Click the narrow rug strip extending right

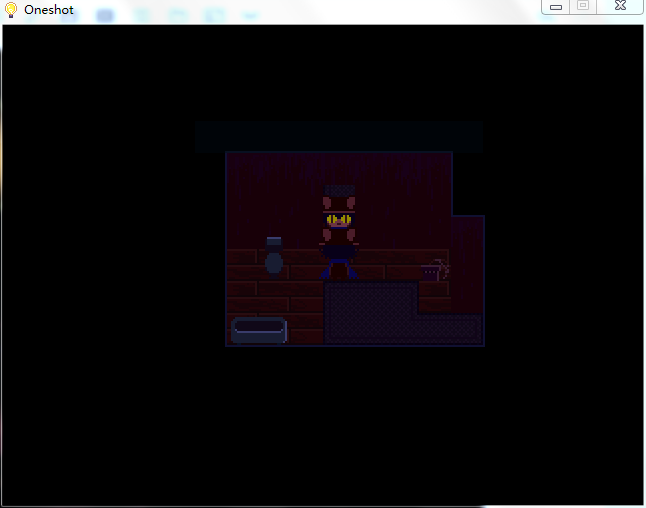(450, 328)
